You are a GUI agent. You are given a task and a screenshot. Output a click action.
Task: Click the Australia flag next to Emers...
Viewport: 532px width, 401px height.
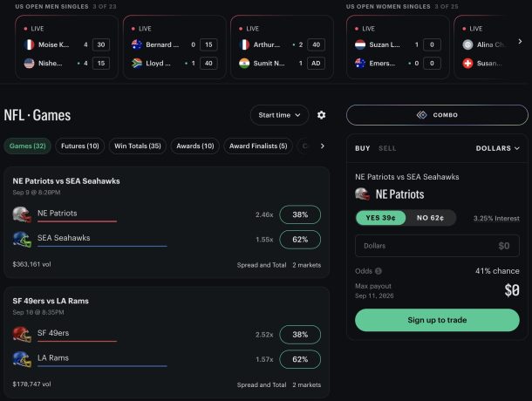click(360, 63)
